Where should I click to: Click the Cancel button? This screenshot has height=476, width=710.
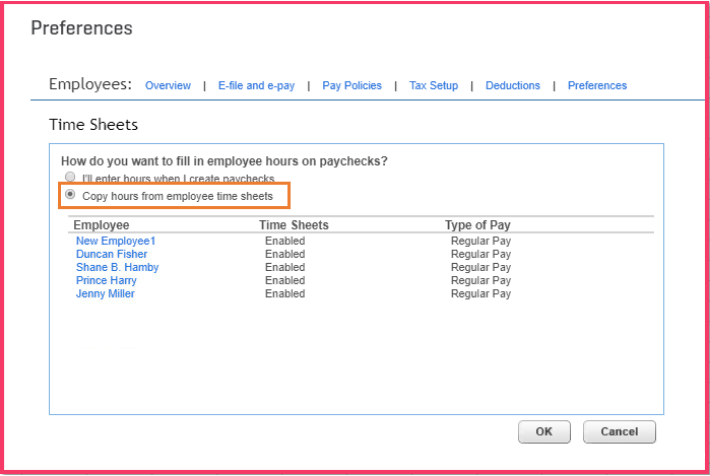pos(619,432)
